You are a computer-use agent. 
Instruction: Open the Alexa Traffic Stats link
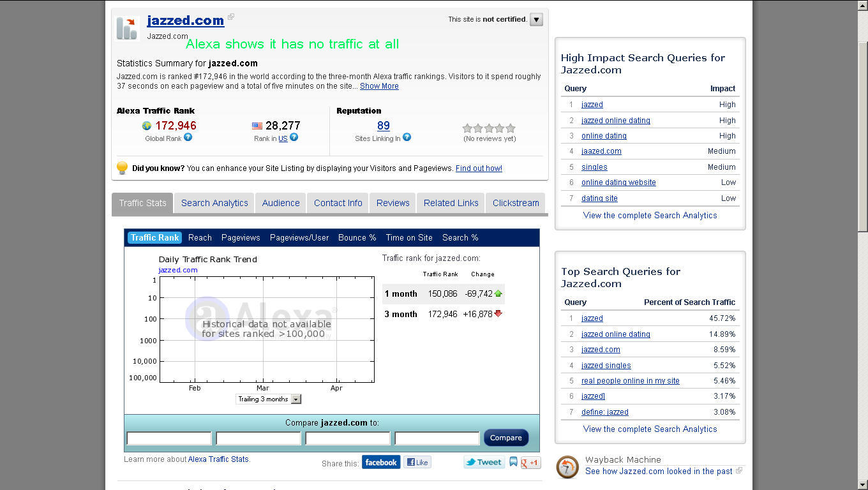[218, 459]
